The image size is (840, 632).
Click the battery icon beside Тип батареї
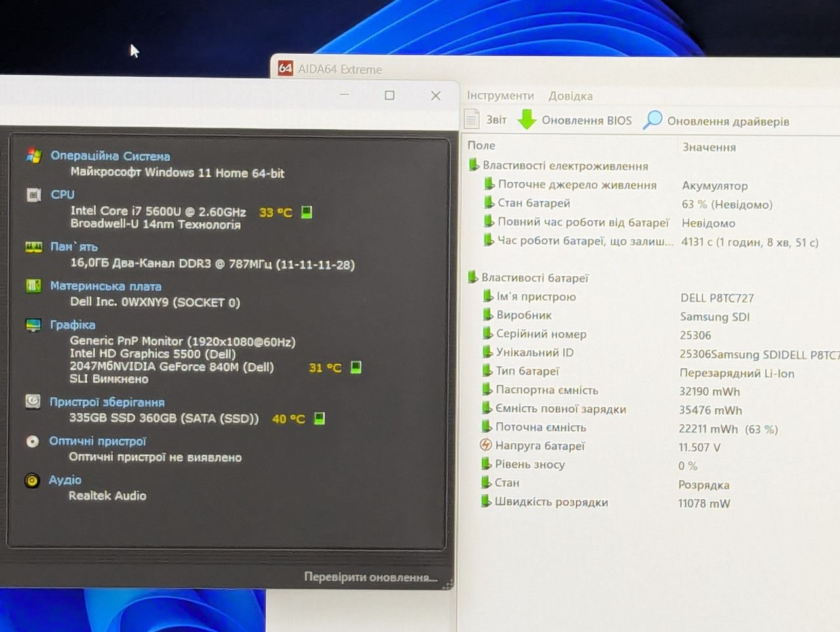pyautogui.click(x=488, y=370)
